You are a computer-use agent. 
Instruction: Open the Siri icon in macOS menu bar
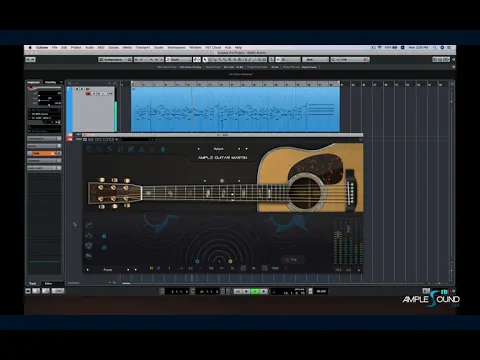click(442, 48)
